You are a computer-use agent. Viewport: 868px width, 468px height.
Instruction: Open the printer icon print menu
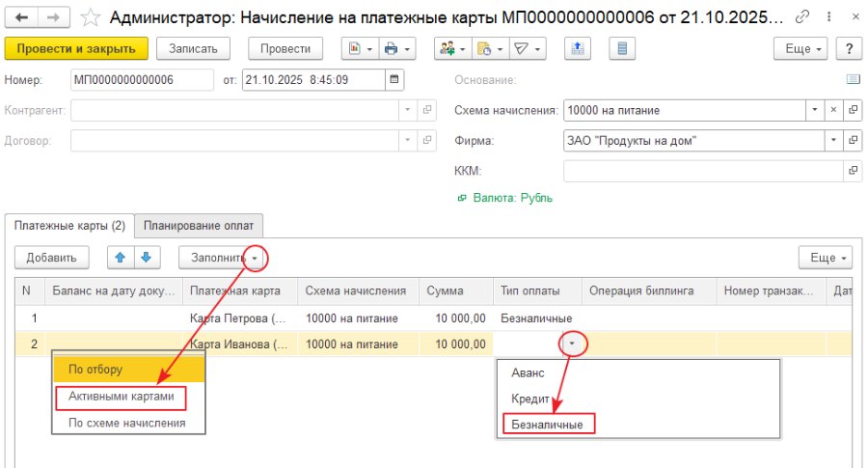[397, 49]
